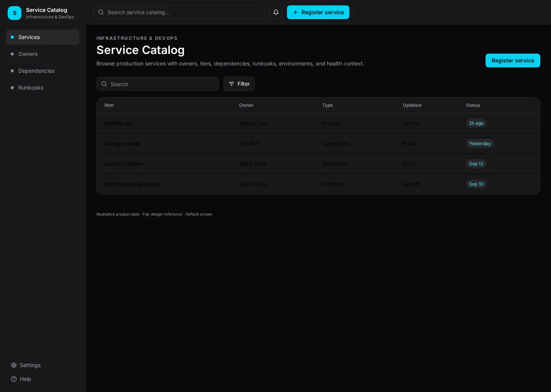This screenshot has height=392, width=551.
Task: Click the Sep 10 badge
Action: click(476, 184)
